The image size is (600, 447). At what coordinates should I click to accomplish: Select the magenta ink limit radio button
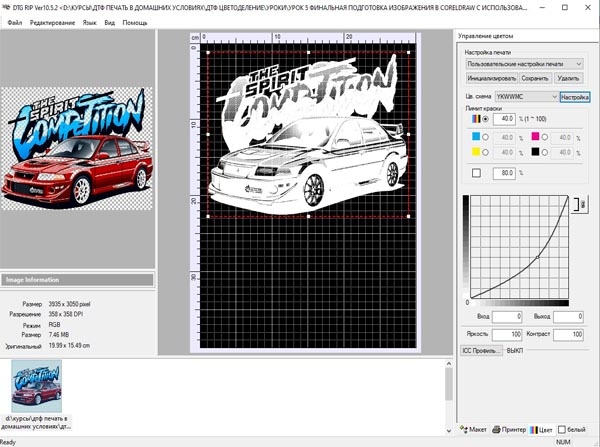(x=545, y=137)
